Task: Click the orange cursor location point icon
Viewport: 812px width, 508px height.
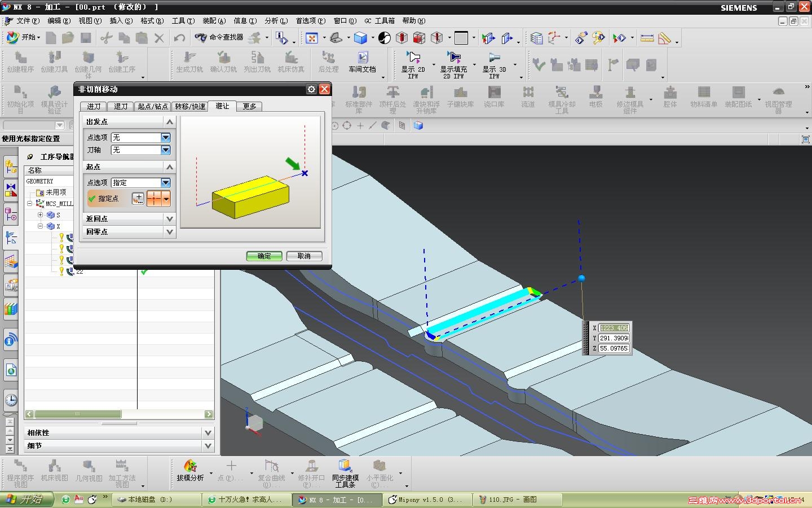Action: [x=155, y=198]
